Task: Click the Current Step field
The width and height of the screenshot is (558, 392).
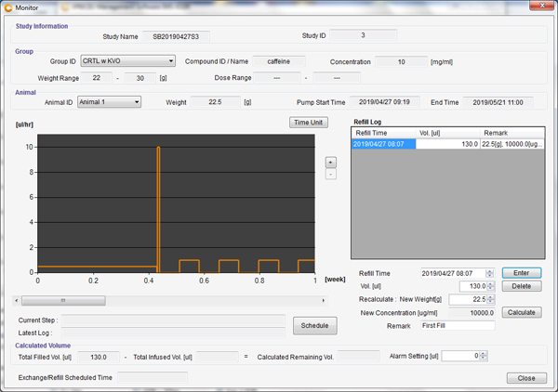Action: (173, 320)
